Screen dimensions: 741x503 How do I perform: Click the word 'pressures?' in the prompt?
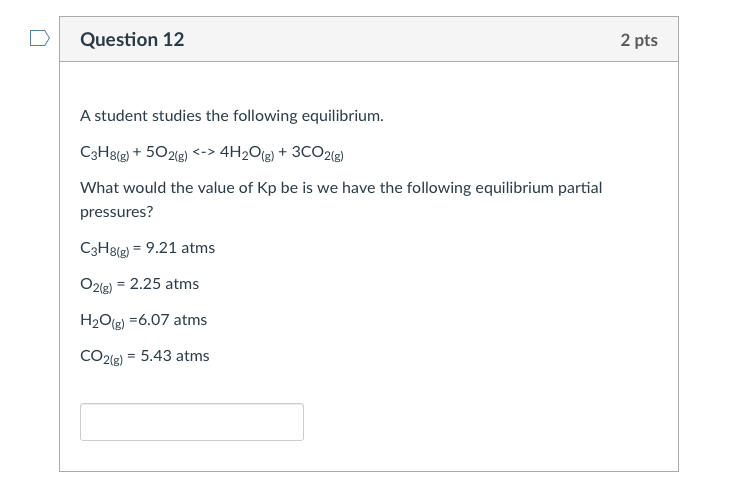(x=116, y=212)
